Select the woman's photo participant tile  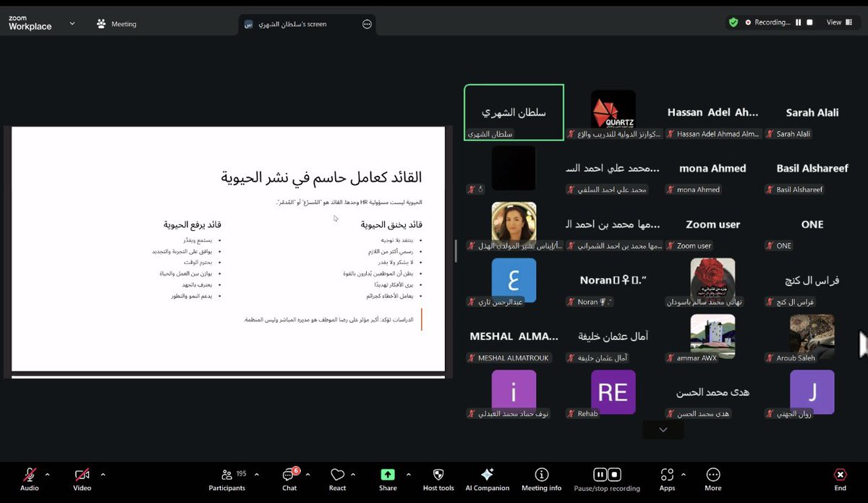(x=514, y=224)
